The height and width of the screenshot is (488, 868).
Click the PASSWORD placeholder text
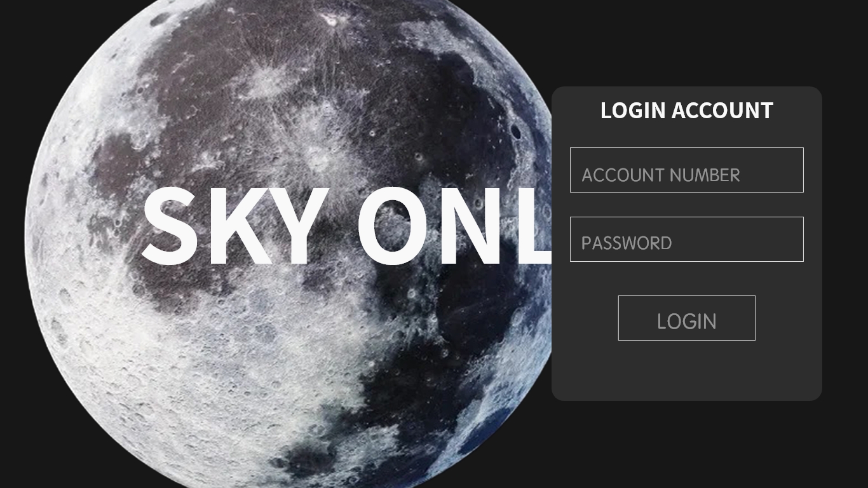click(x=627, y=243)
